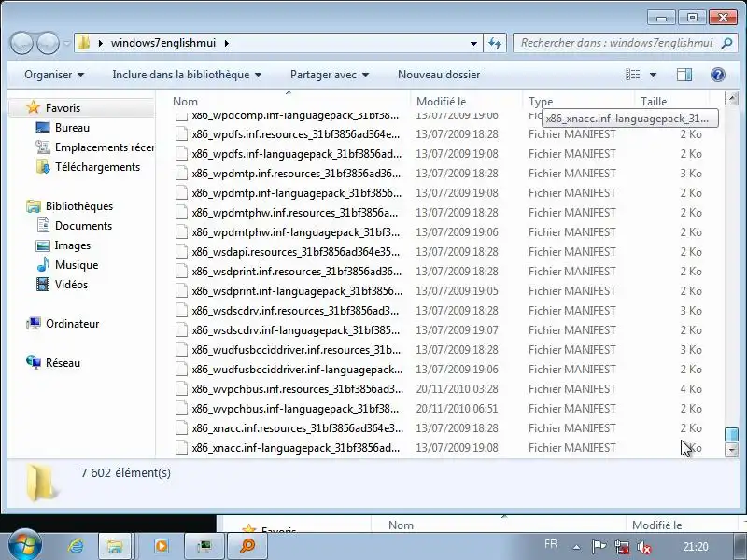Sort by the Modifié le column
This screenshot has height=560, width=747.
tap(466, 102)
